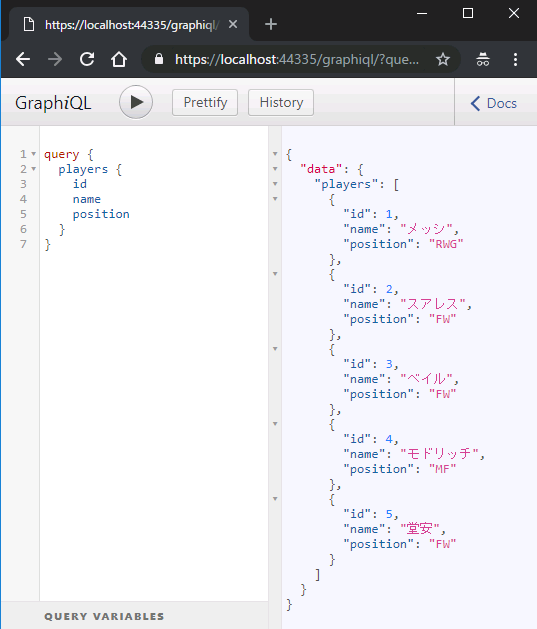Click the Prettify button
The width and height of the screenshot is (537, 629).
point(205,102)
